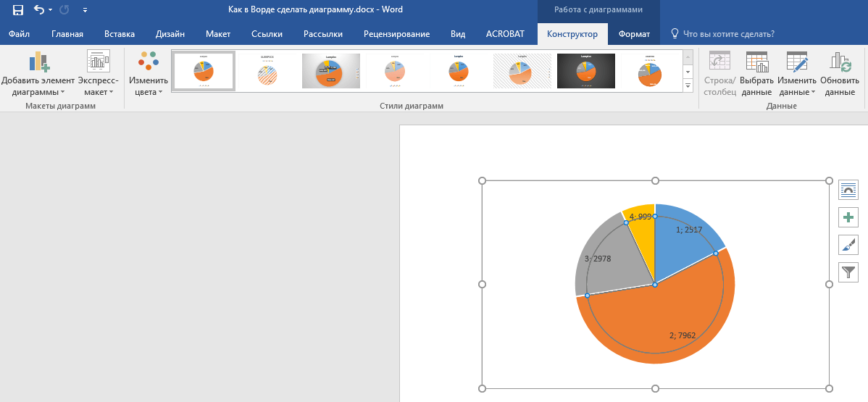868x402 pixels.
Task: Expand the chart styles gallery More arrow
Action: tap(688, 86)
